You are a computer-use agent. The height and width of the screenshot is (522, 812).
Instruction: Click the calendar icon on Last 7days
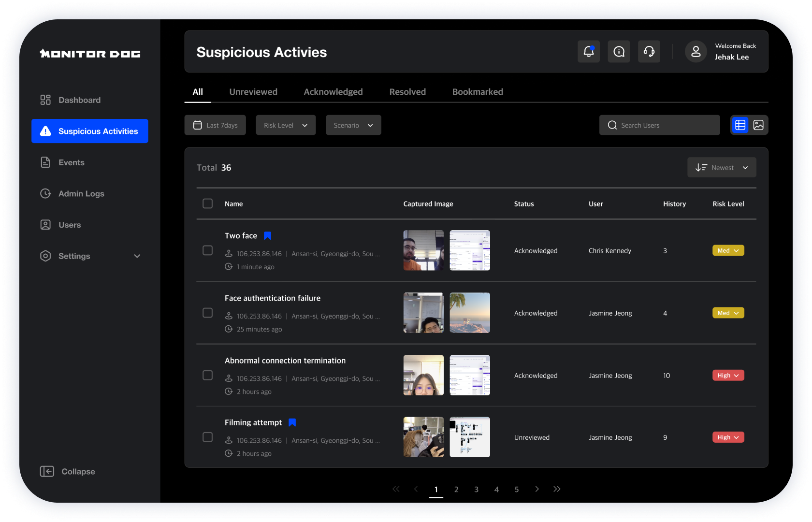(x=198, y=125)
